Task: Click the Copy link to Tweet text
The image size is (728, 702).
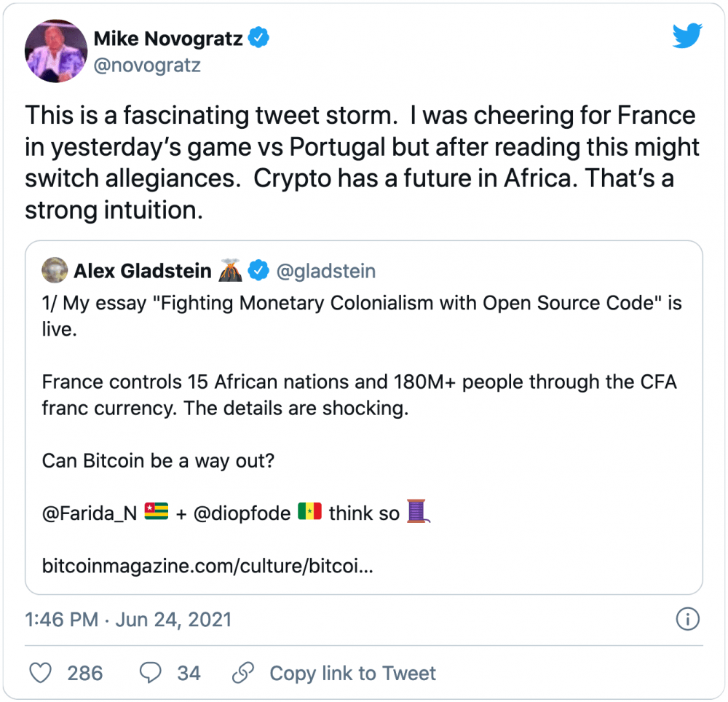Action: (352, 673)
